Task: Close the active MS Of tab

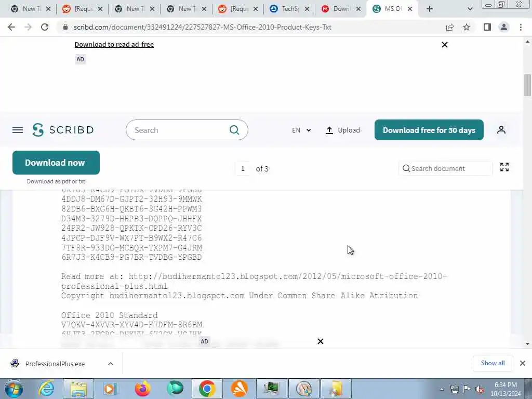Action: click(x=410, y=9)
